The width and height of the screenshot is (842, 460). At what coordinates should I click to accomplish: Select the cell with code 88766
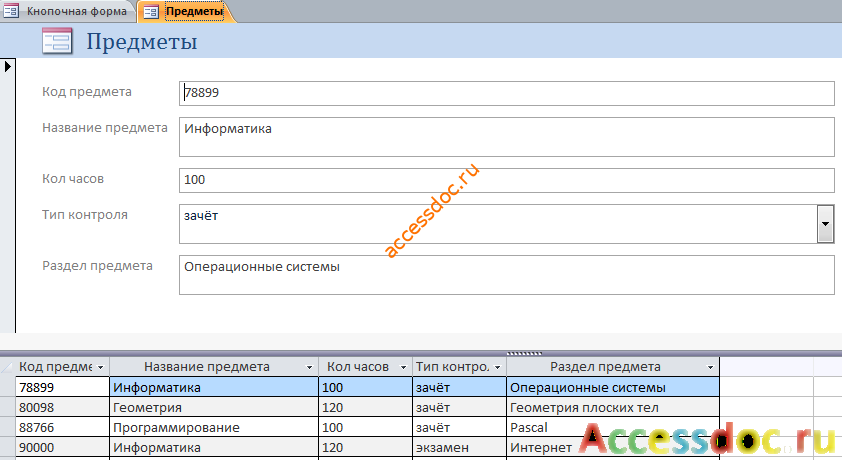[62, 427]
